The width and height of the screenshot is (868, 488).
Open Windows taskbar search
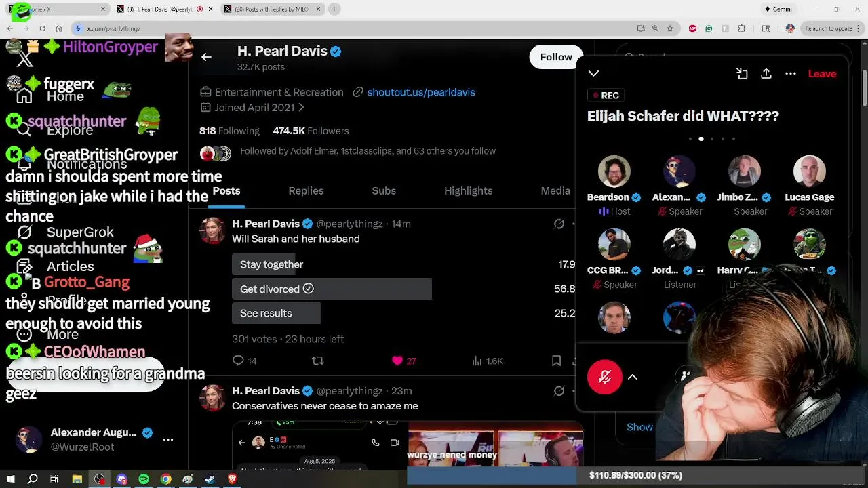(33, 479)
